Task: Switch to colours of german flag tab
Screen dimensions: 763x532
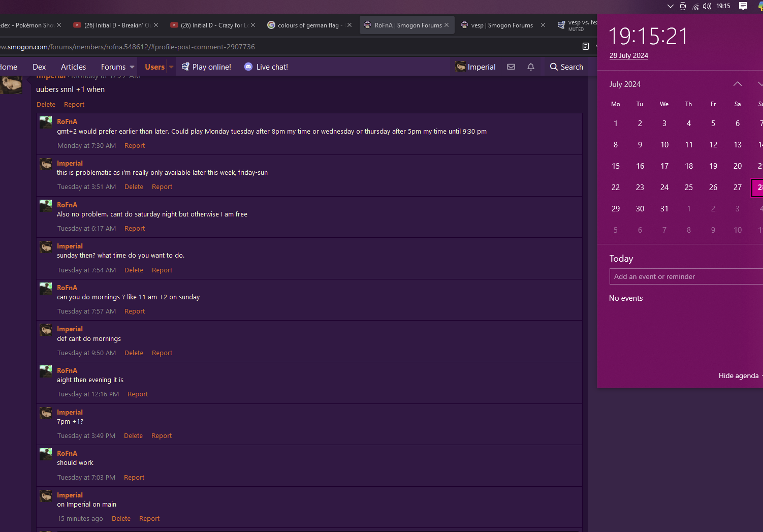Action: (x=310, y=25)
